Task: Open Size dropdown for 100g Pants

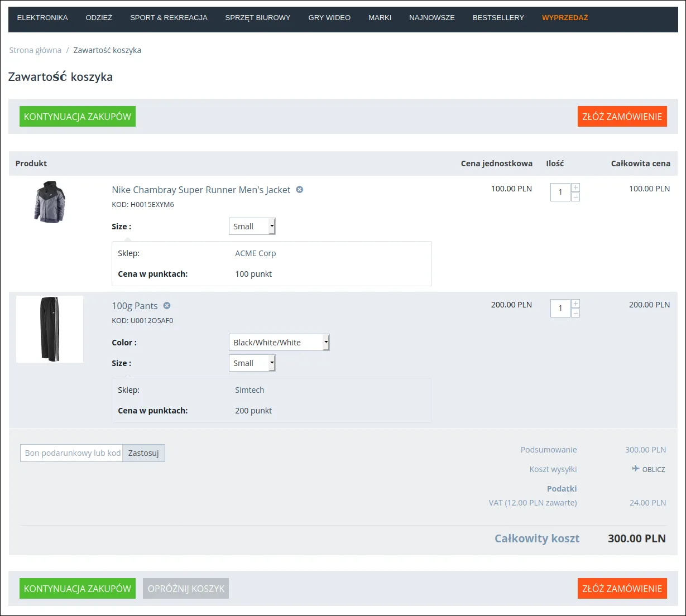Action: (x=252, y=363)
